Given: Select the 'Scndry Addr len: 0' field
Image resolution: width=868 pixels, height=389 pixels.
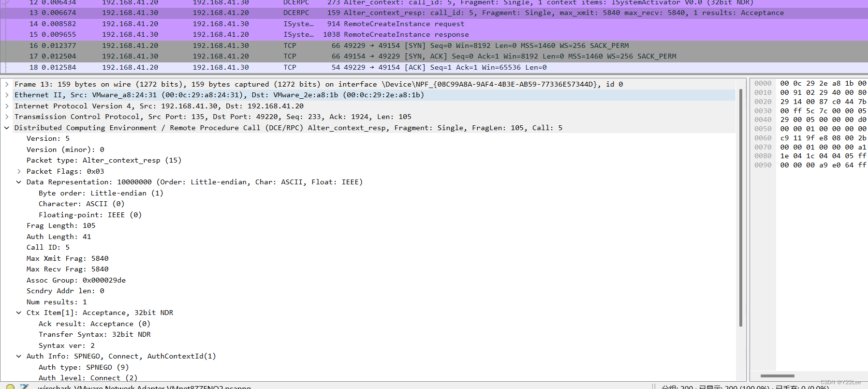Looking at the screenshot, I should 65,291.
